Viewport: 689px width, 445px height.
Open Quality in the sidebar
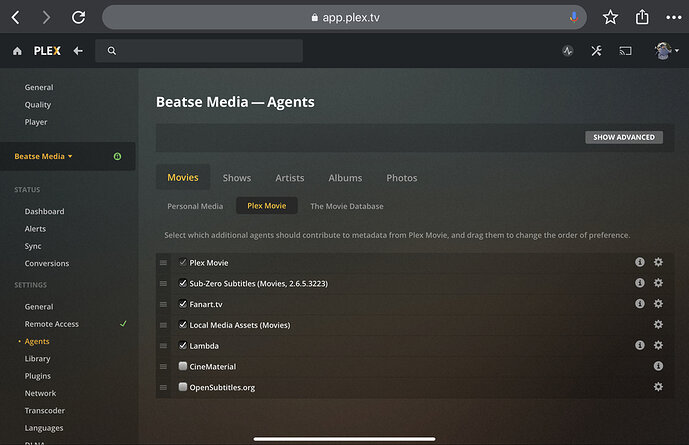pos(38,105)
